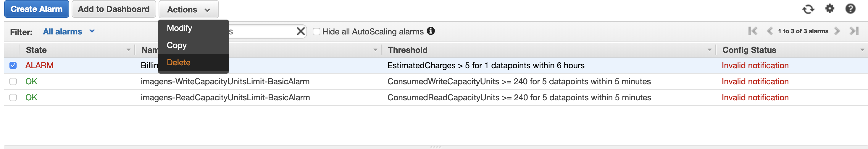Click the Add to Dashboard button
Viewport: 868px width, 149px height.
tap(114, 9)
